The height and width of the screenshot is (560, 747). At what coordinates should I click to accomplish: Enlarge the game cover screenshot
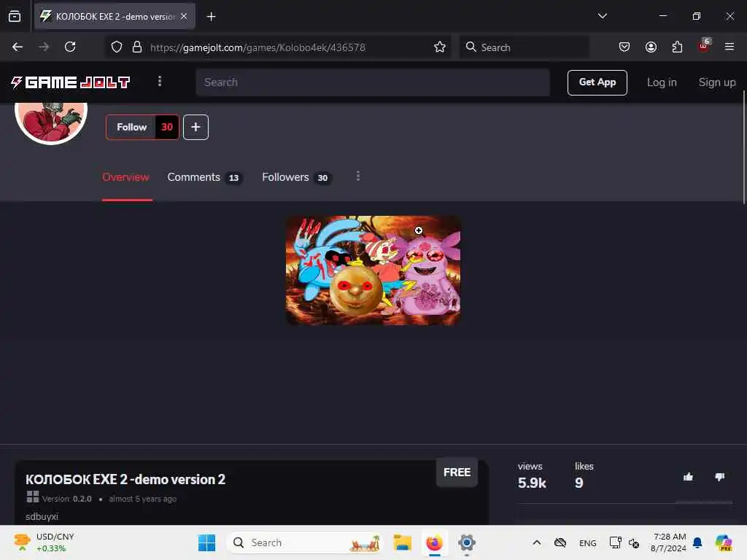[373, 270]
